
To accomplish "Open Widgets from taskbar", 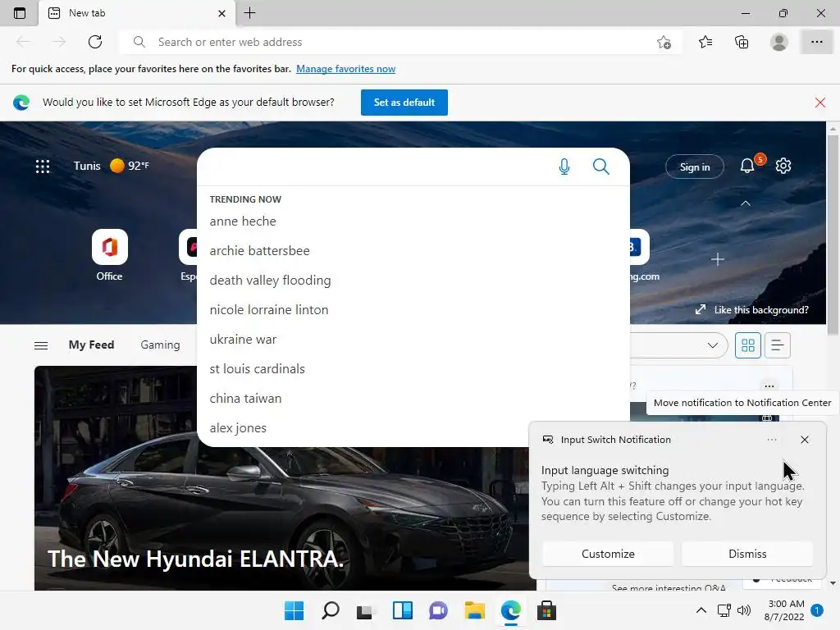I will (402, 610).
